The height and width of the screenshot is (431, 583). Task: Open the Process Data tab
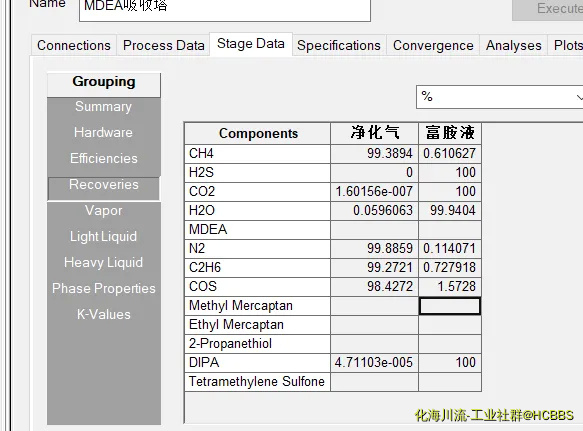164,45
